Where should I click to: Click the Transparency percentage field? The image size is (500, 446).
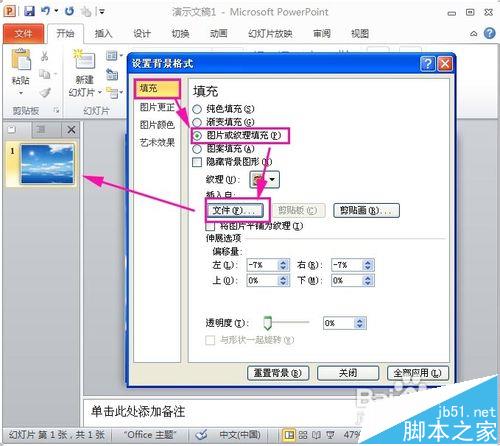tap(338, 323)
